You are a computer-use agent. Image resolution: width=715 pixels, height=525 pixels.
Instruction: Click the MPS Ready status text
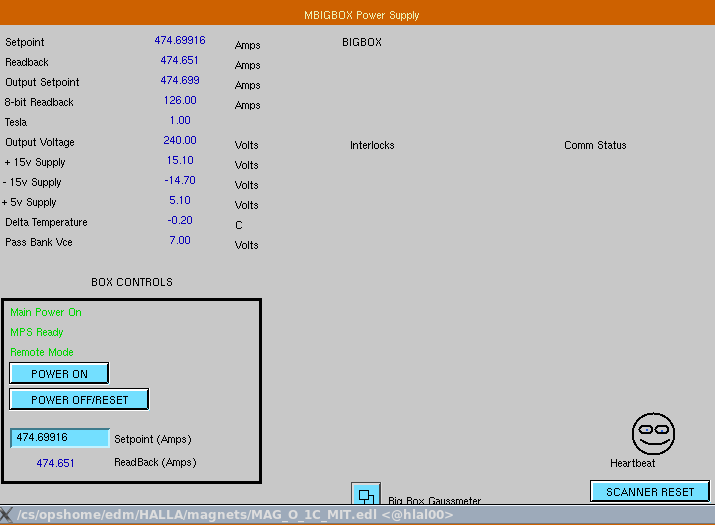pos(36,333)
